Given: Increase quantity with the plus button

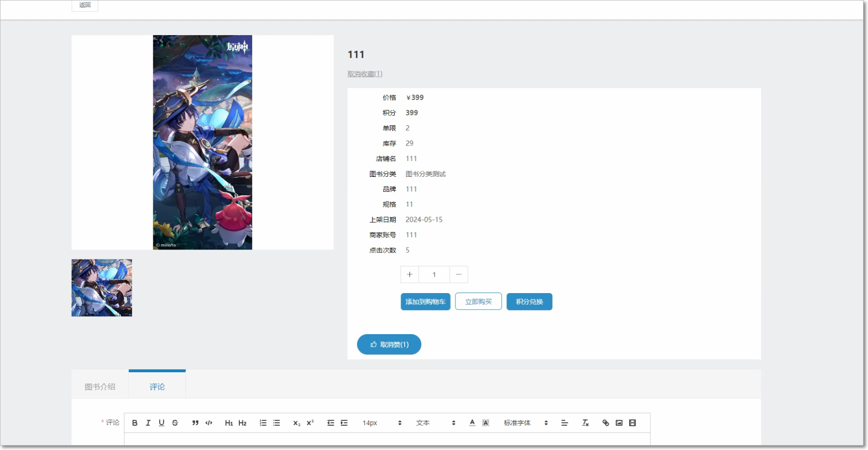Looking at the screenshot, I should click(x=410, y=274).
